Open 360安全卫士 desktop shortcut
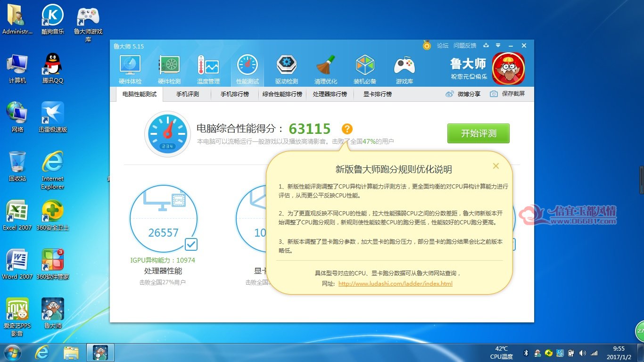644x362 pixels. click(53, 215)
